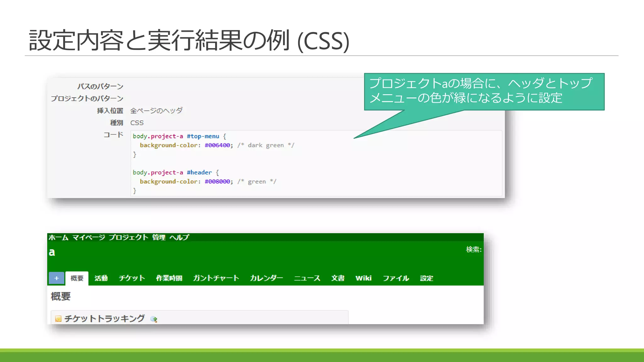Open the 設定 project tab
The image size is (644, 362).
426,278
